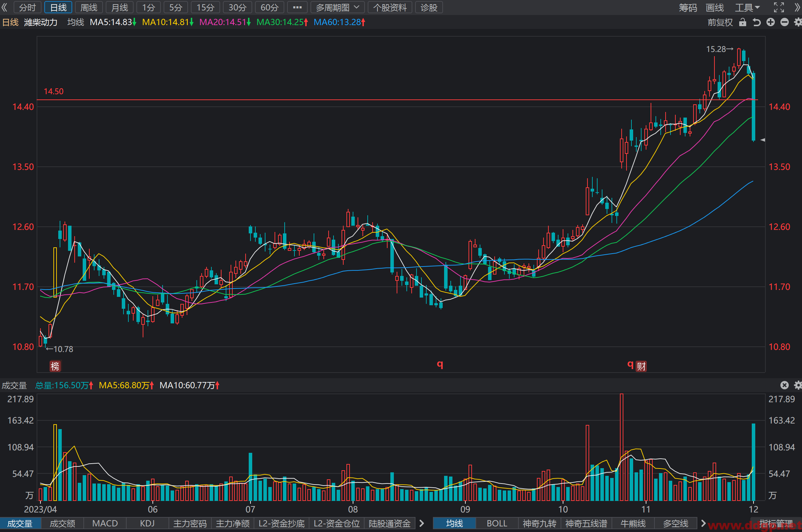Open 个股资料 stock info
Screen dimensions: 802x532
pyautogui.click(x=390, y=7)
